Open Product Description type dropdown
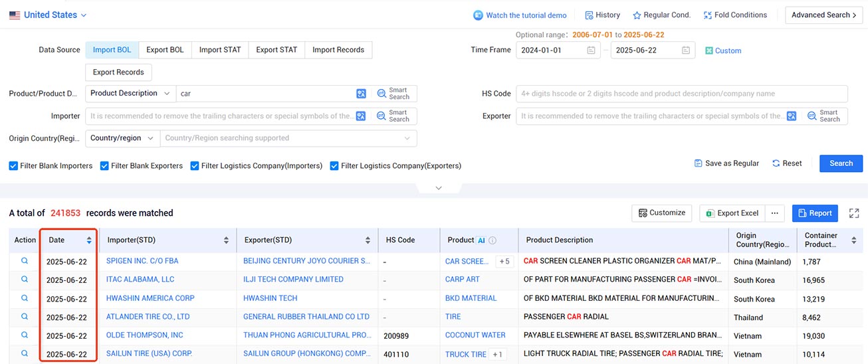This screenshot has width=868, height=364. pyautogui.click(x=130, y=94)
